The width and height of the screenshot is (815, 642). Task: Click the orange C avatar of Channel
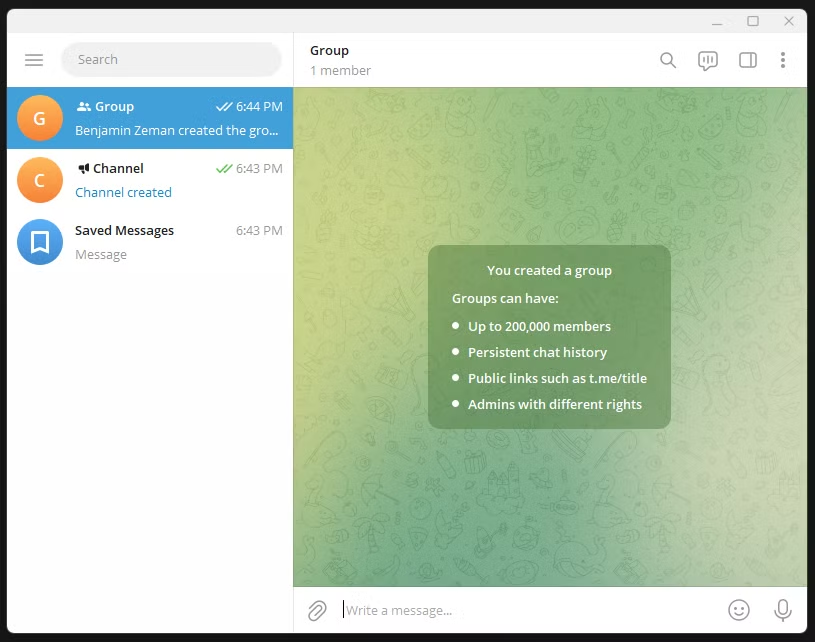point(39,180)
